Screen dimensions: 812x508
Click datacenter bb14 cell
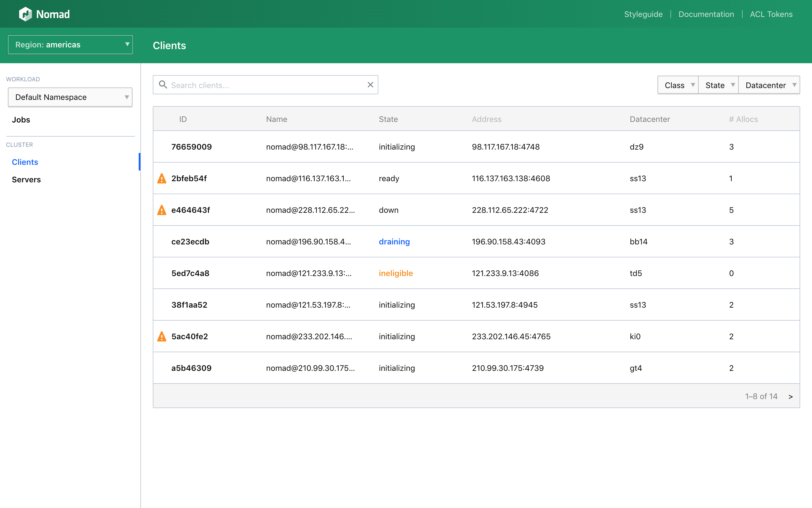(x=639, y=242)
